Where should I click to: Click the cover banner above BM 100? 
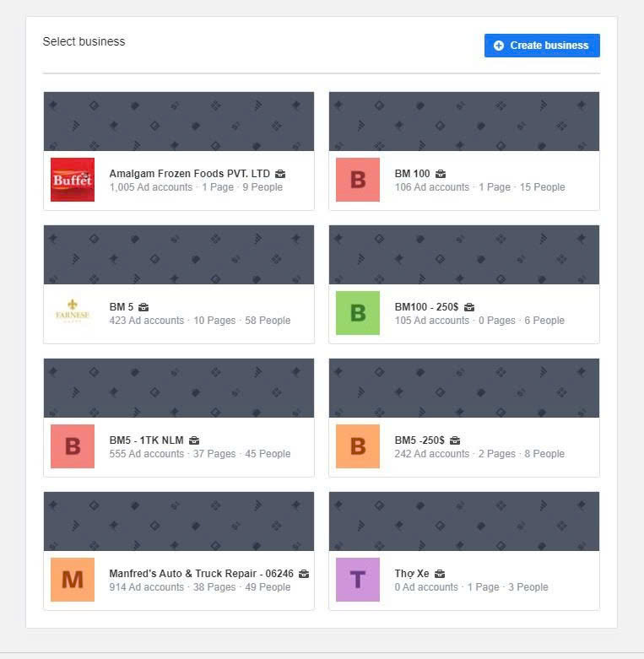464,122
